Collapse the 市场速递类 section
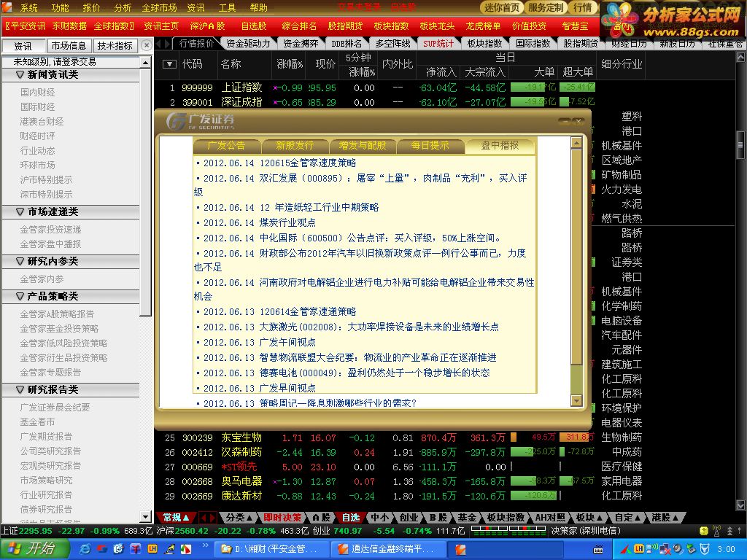This screenshot has width=747, height=560. (x=20, y=212)
